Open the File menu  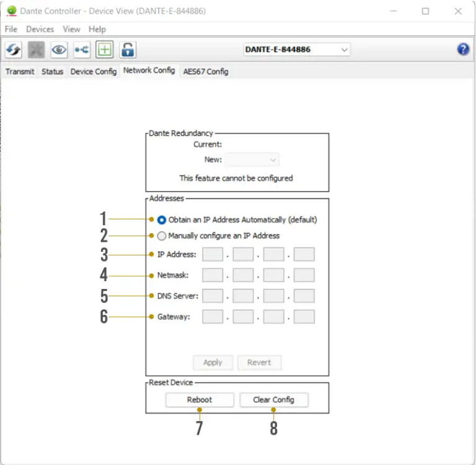point(11,29)
